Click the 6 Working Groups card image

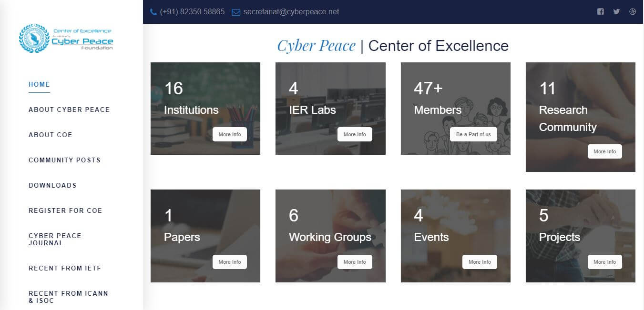[330, 236]
